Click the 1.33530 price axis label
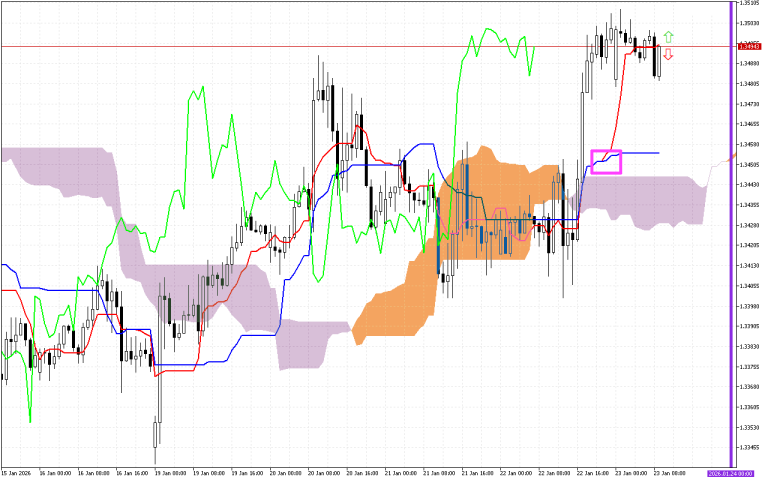Screen dimensions: 768x480 click(x=750, y=428)
